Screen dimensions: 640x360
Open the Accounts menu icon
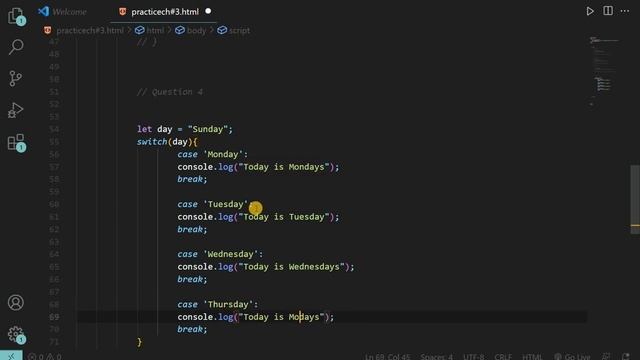16,302
